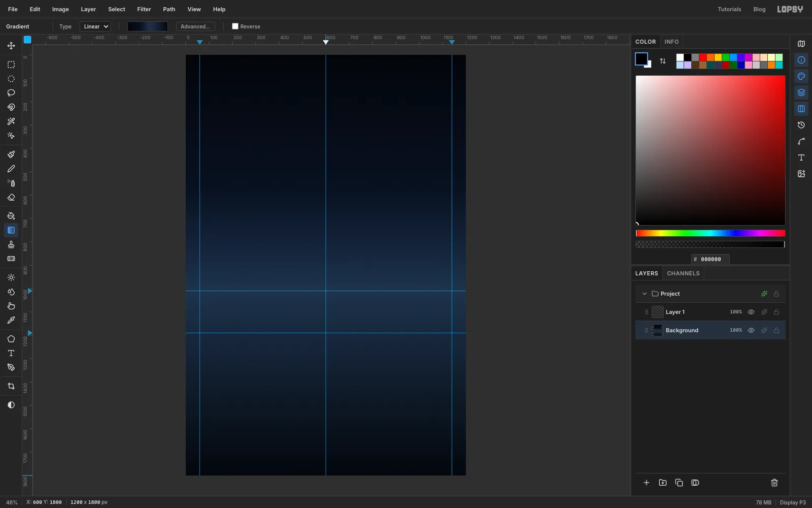The height and width of the screenshot is (508, 812).
Task: Select the Pencil tool
Action: coord(11,169)
